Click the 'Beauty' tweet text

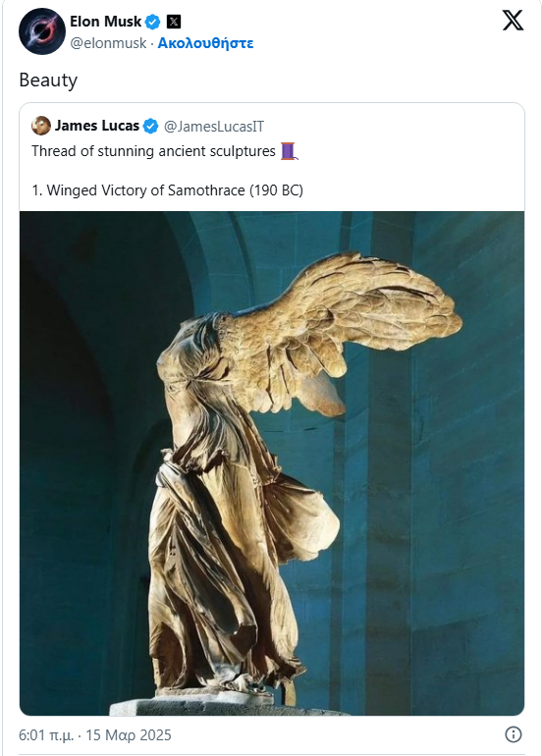point(48,81)
